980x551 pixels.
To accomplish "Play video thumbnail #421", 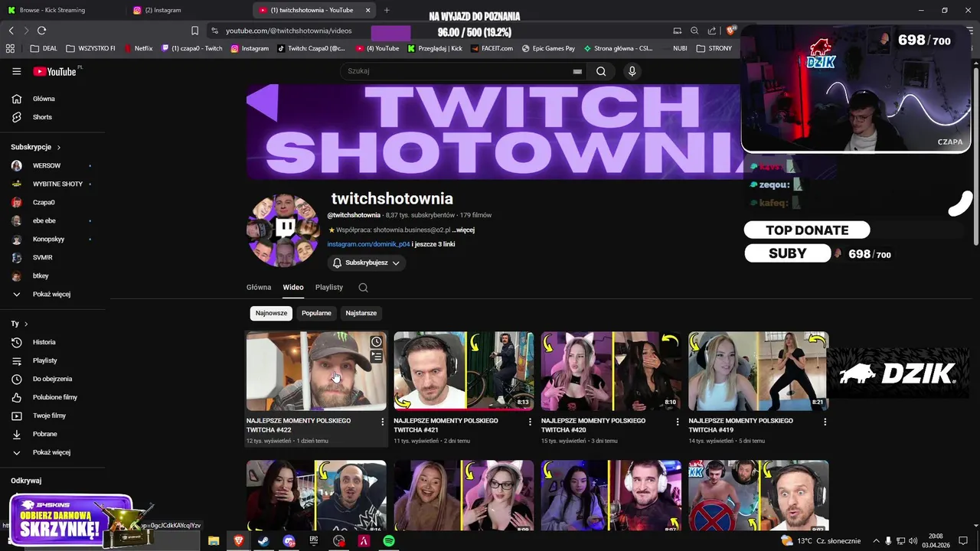I will pyautogui.click(x=464, y=371).
